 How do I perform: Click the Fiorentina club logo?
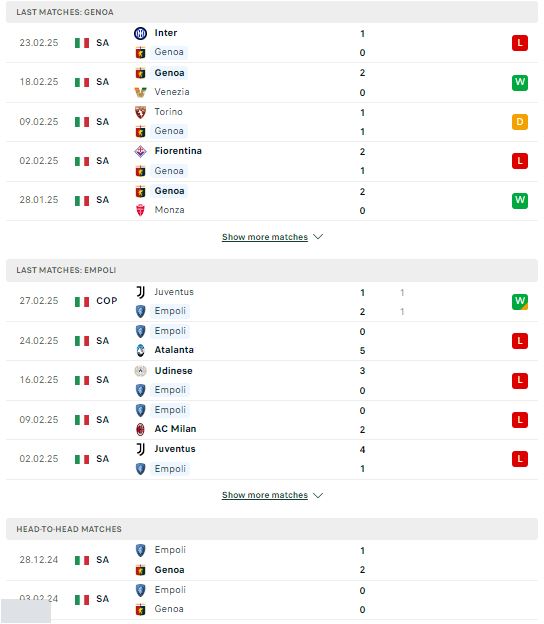[140, 151]
